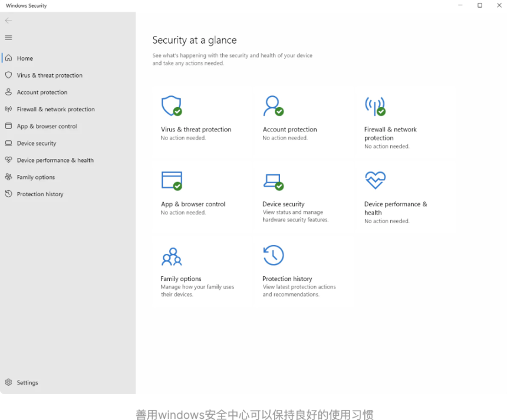The width and height of the screenshot is (507, 420).
Task: Open the App & browser control window icon
Action: [x=171, y=180]
